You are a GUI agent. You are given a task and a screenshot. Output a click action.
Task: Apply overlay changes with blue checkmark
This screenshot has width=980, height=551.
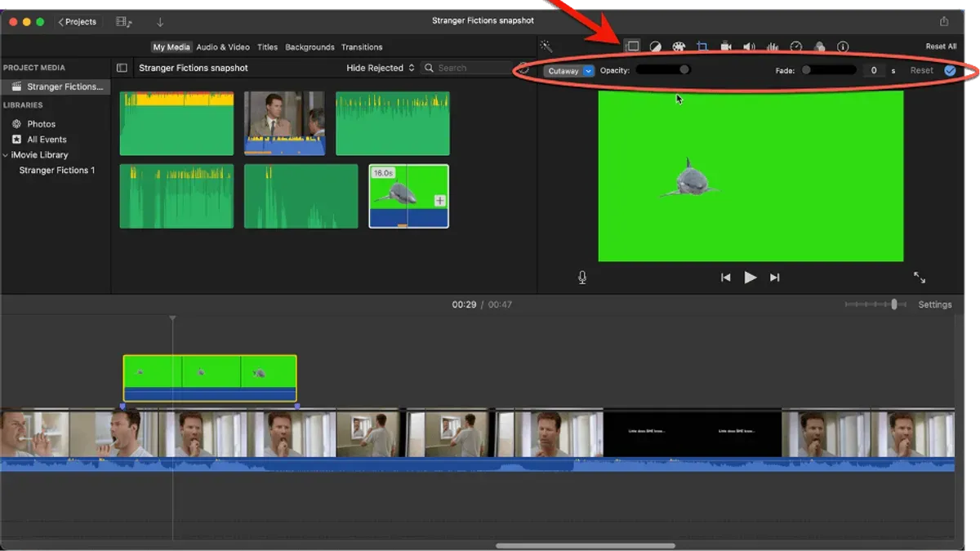pyautogui.click(x=950, y=70)
